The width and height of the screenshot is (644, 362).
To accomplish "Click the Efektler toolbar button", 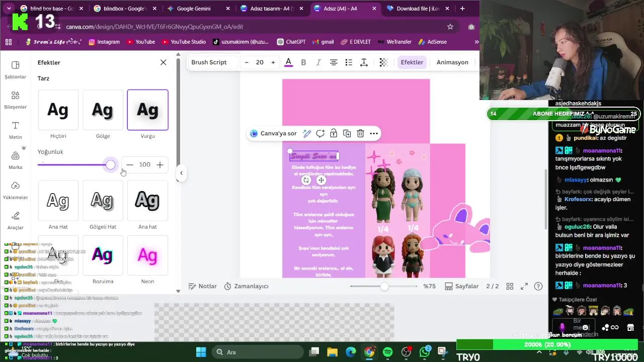I will click(x=412, y=62).
